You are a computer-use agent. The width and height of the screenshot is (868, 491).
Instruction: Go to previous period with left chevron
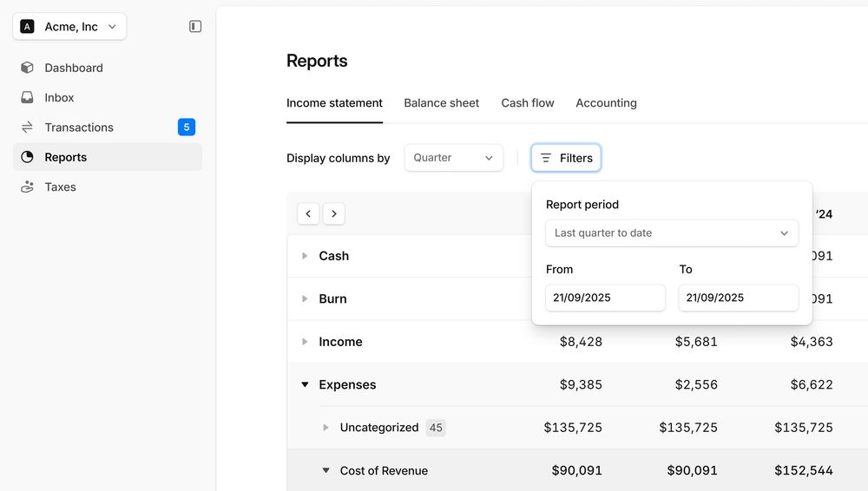point(308,213)
